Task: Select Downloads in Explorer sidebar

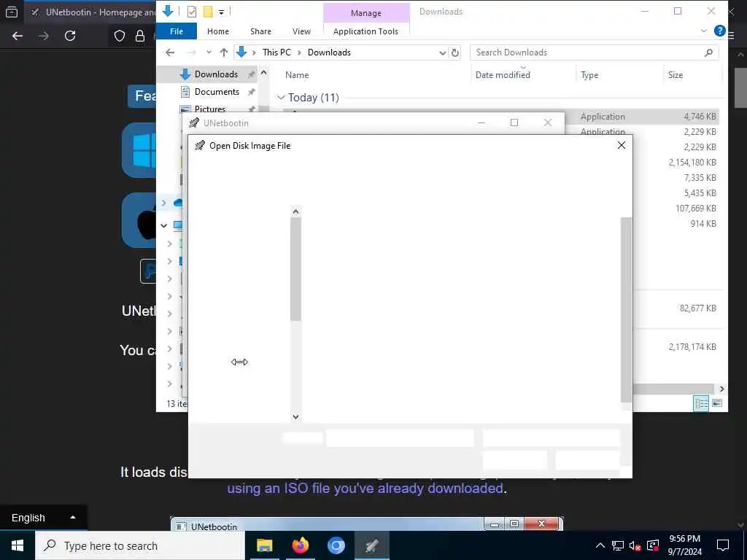Action: pyautogui.click(x=216, y=74)
